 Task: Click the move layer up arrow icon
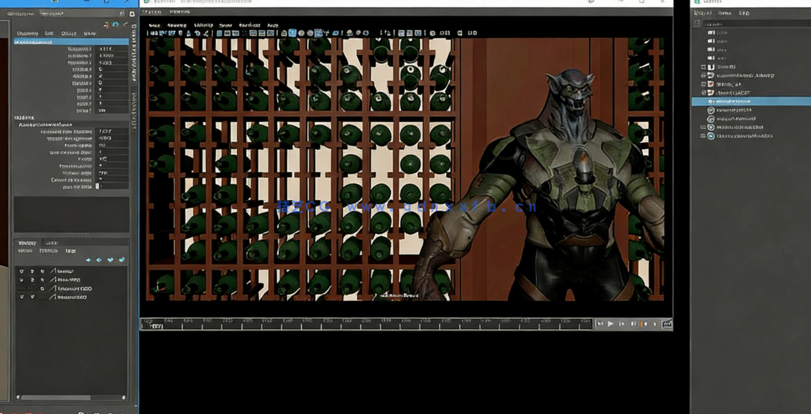click(88, 260)
